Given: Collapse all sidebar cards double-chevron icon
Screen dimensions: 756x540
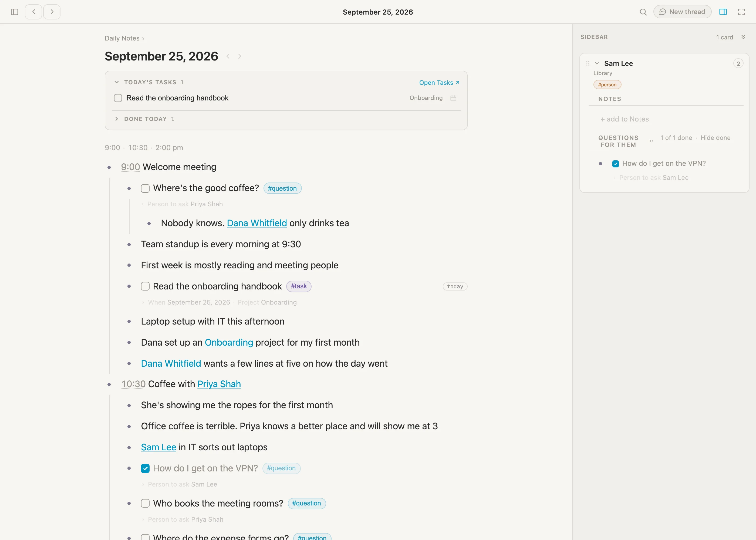Looking at the screenshot, I should 743,37.
